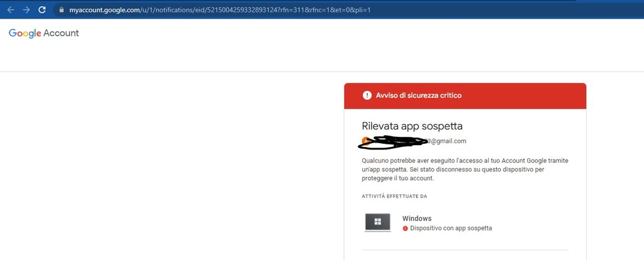The height and width of the screenshot is (260, 644).
Task: Click the red alert icon beside Dispositivo
Action: [x=406, y=229]
